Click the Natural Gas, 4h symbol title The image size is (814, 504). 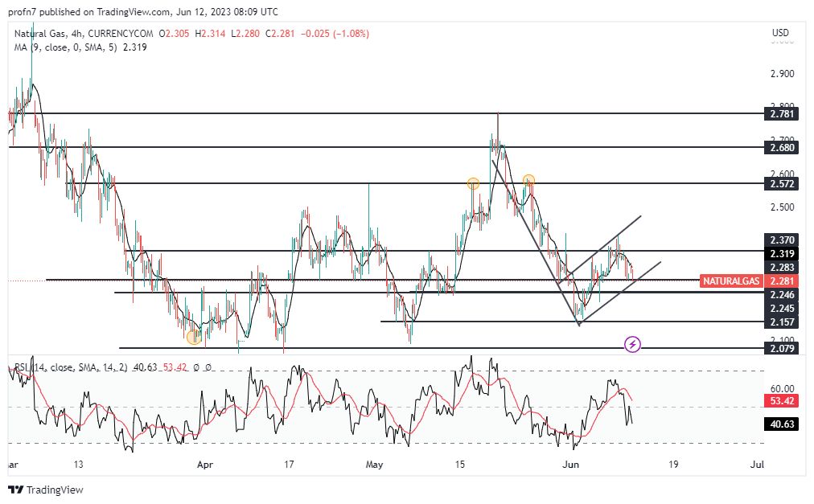pyautogui.click(x=84, y=34)
